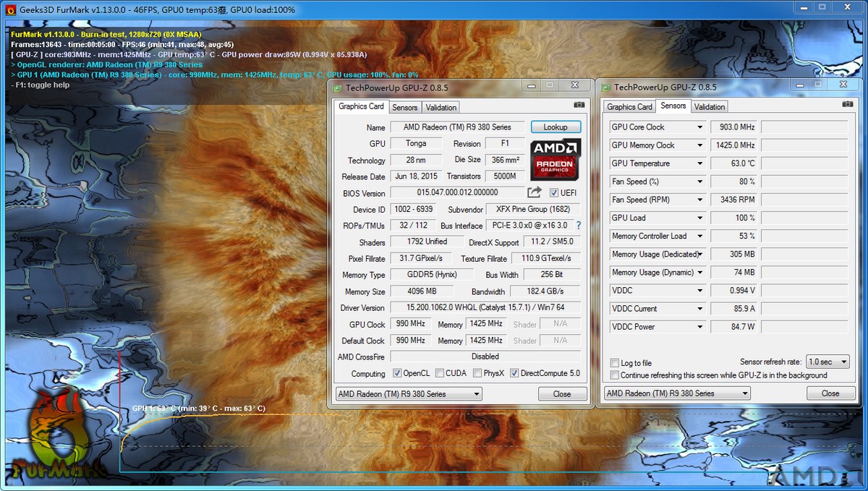This screenshot has width=868, height=491.
Task: Open VDDC Current sensor dropdown
Action: point(700,309)
